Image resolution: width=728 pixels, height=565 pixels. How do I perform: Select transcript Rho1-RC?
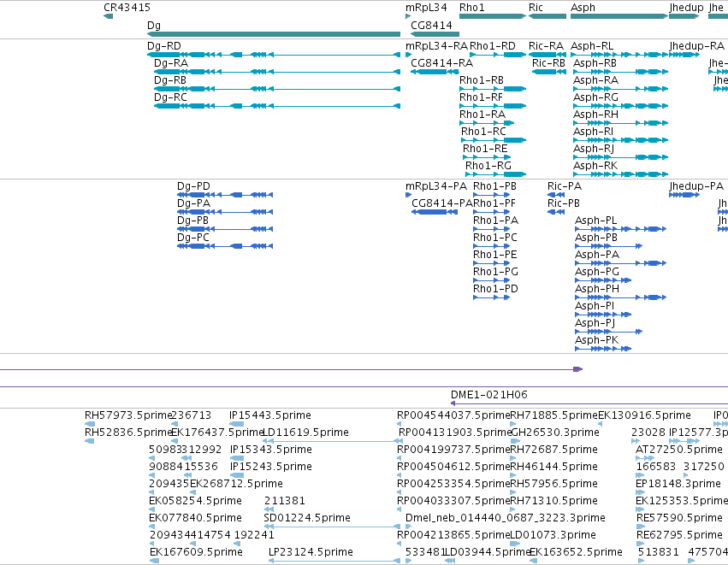pos(494,140)
